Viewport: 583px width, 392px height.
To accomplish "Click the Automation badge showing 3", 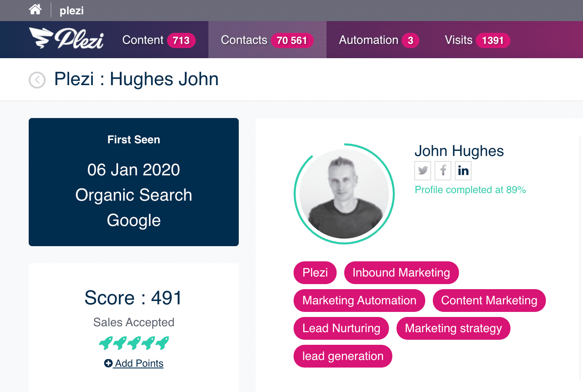I will tap(410, 40).
